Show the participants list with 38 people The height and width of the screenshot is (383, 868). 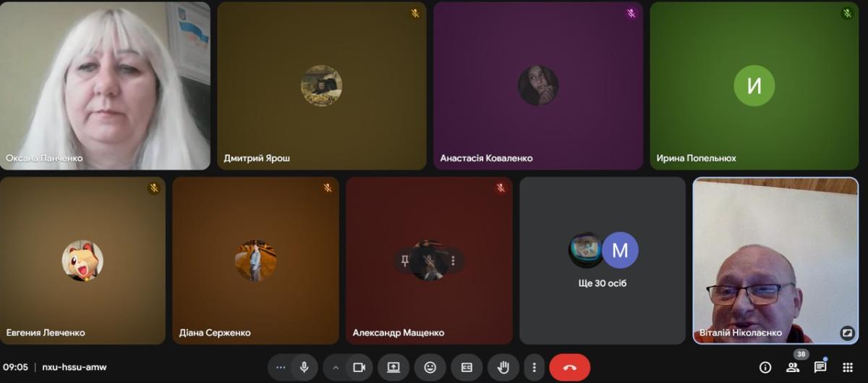(x=793, y=367)
